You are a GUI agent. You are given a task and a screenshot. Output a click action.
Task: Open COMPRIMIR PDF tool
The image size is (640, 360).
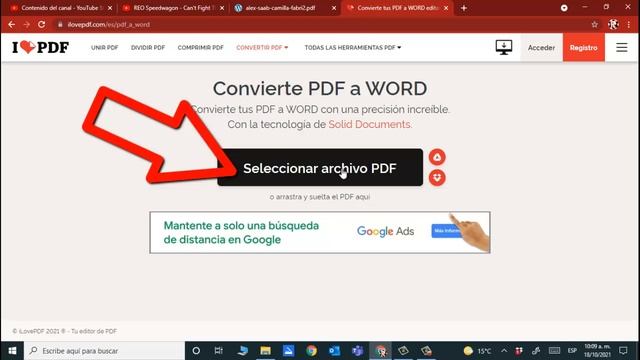point(200,48)
